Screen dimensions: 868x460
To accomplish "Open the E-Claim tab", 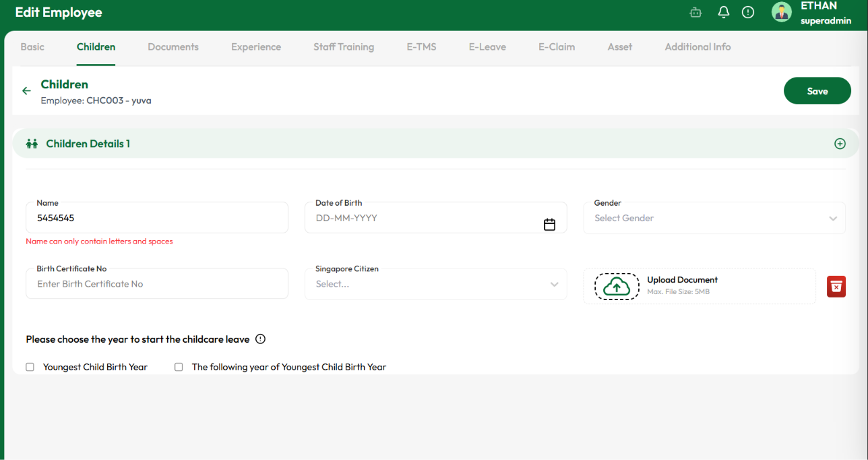I will [557, 47].
